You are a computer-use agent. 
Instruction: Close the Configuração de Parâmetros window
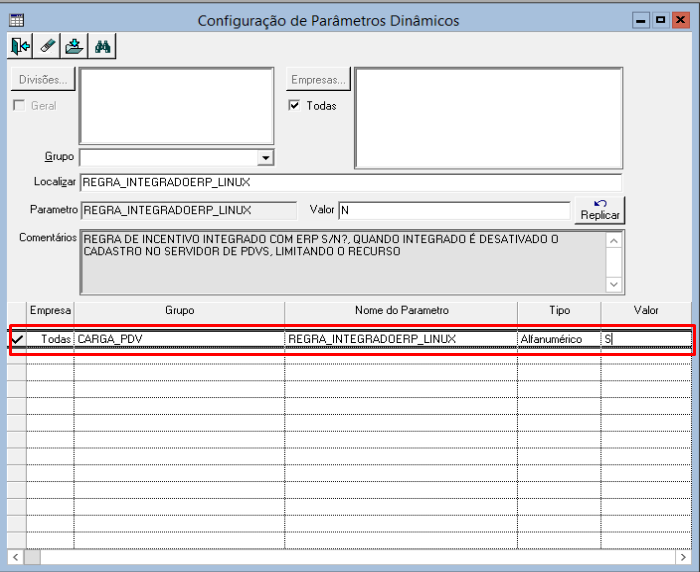click(x=680, y=20)
